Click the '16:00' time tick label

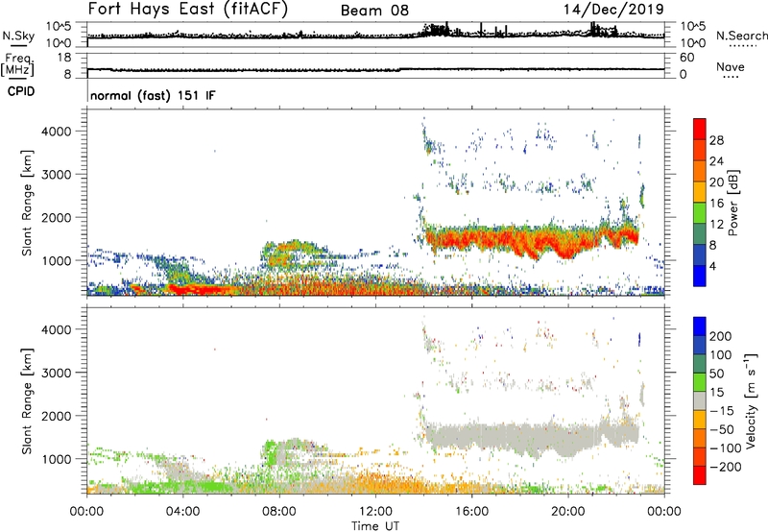pos(471,512)
